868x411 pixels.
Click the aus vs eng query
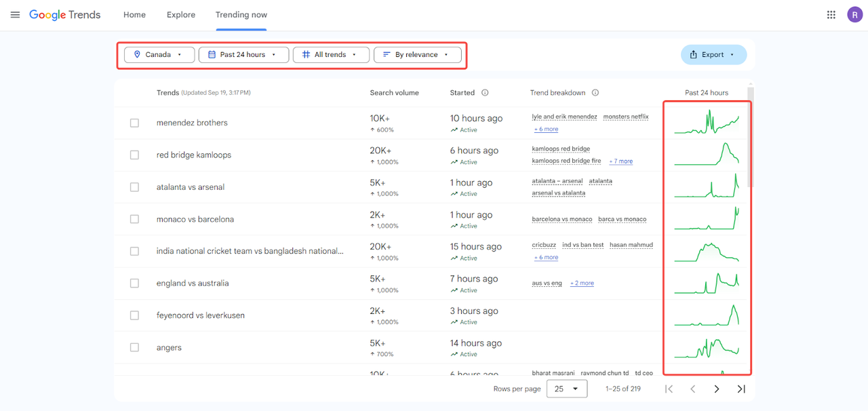pyautogui.click(x=547, y=283)
